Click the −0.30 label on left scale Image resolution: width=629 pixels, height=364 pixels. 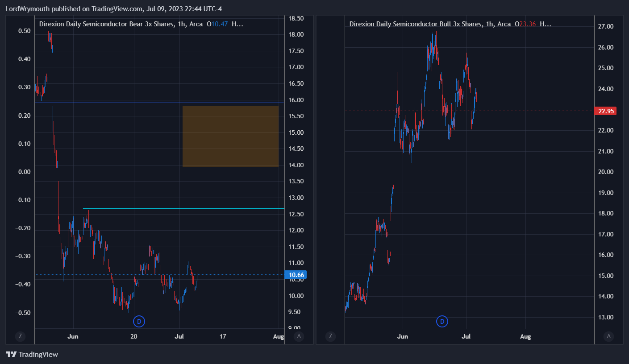[x=23, y=256]
